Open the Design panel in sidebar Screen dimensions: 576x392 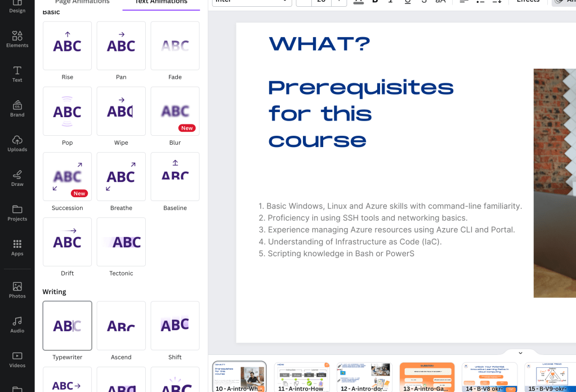17,6
